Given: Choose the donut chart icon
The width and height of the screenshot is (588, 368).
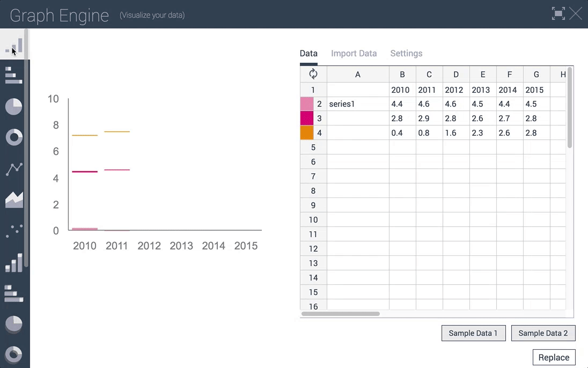Looking at the screenshot, I should point(14,137).
